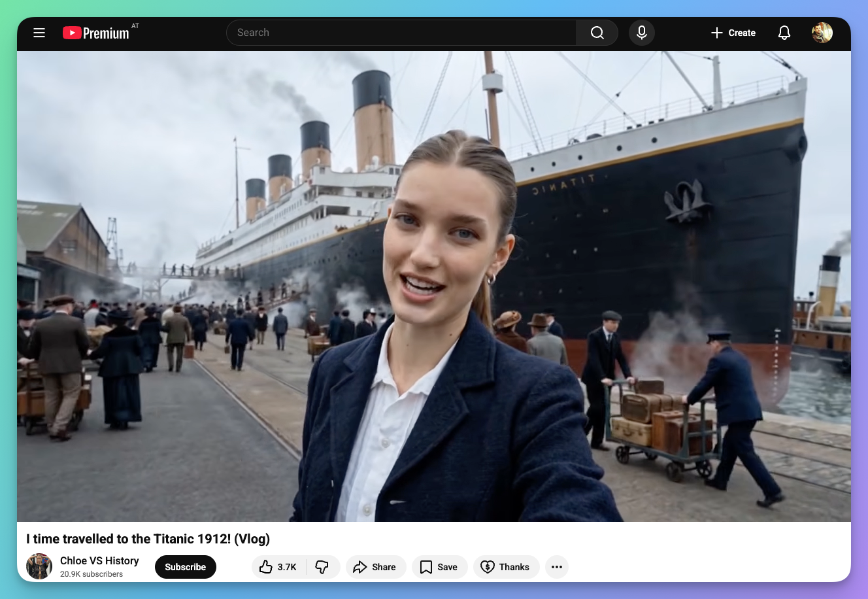This screenshot has height=599, width=868.
Task: Start voice search with microphone icon
Action: [641, 33]
